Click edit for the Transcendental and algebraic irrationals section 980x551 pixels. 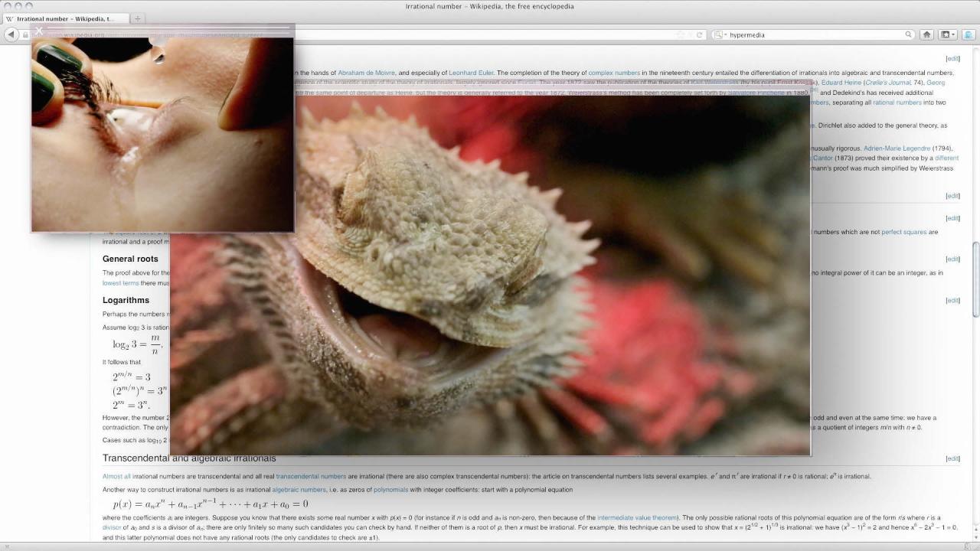pyautogui.click(x=952, y=459)
